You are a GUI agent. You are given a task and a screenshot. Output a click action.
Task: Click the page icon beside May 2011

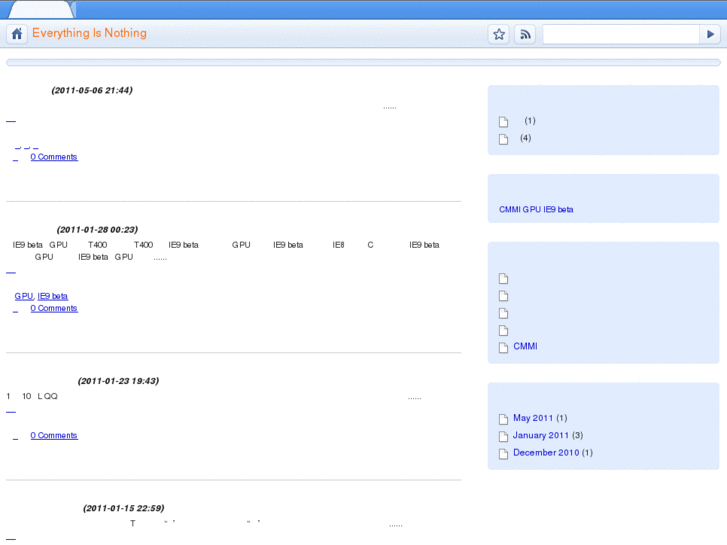point(503,419)
